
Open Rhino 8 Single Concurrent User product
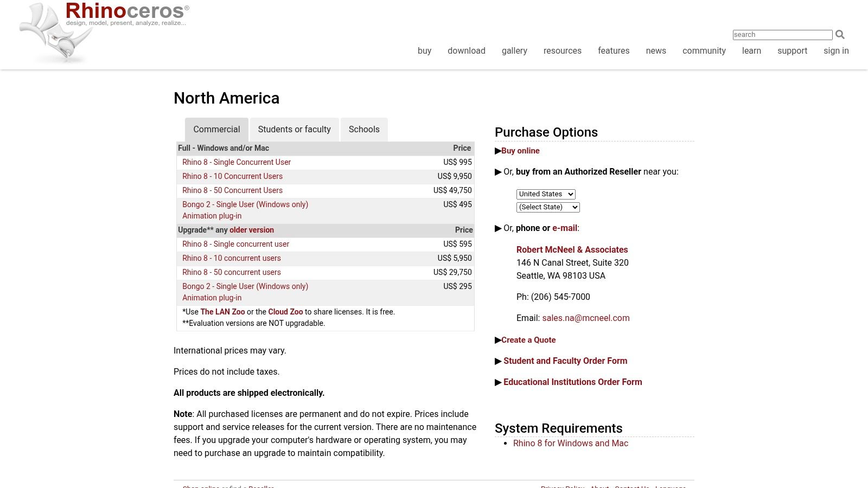coord(236,162)
